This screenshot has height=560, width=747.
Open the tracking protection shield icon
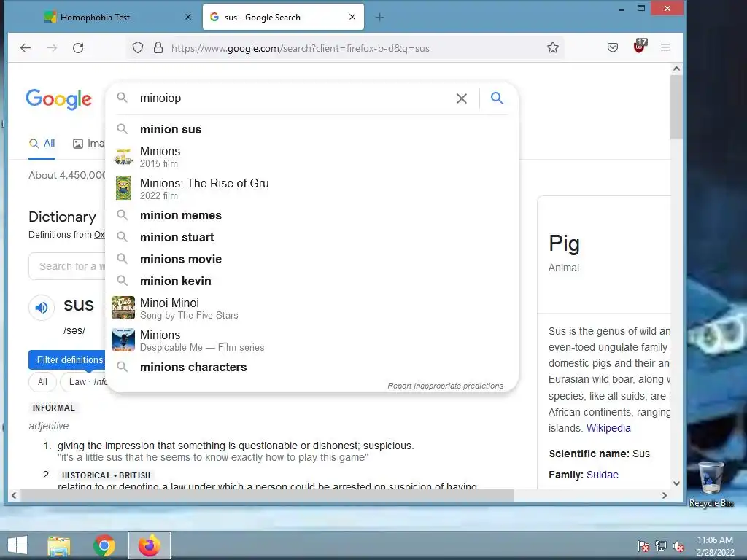138,47
